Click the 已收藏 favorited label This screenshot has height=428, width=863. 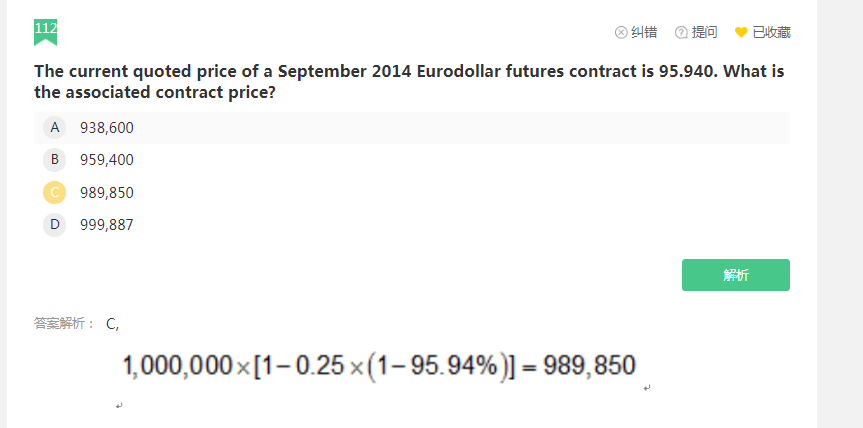pyautogui.click(x=771, y=32)
